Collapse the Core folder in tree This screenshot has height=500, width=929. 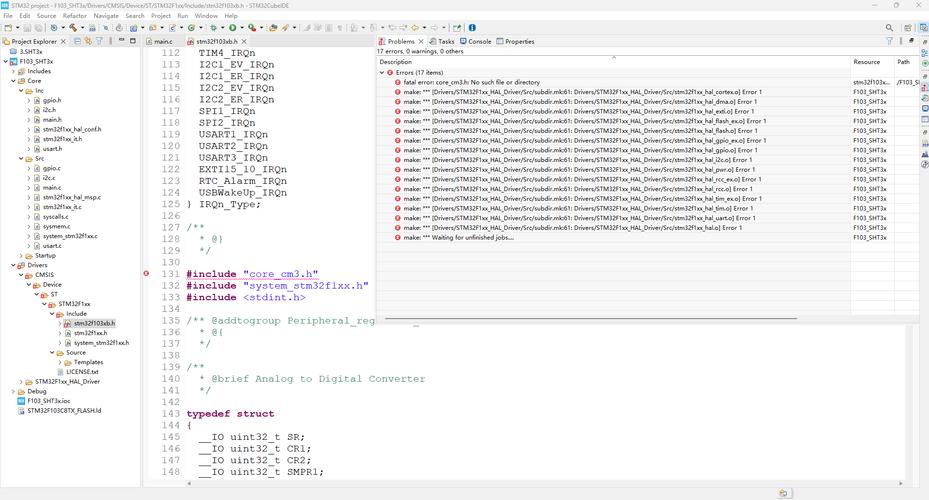click(13, 81)
